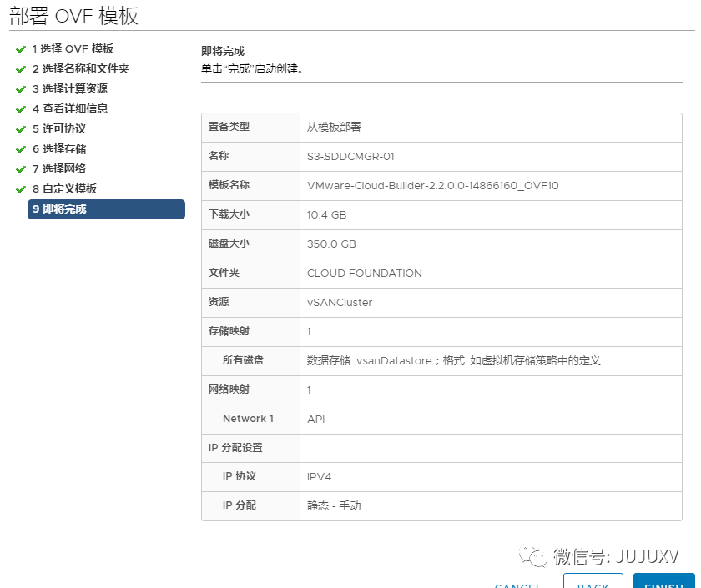Click the Network 1 row label
The width and height of the screenshot is (701, 588).
point(248,419)
